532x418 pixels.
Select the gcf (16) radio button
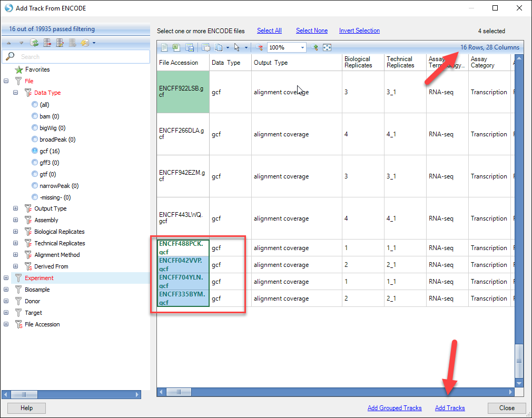pos(35,151)
